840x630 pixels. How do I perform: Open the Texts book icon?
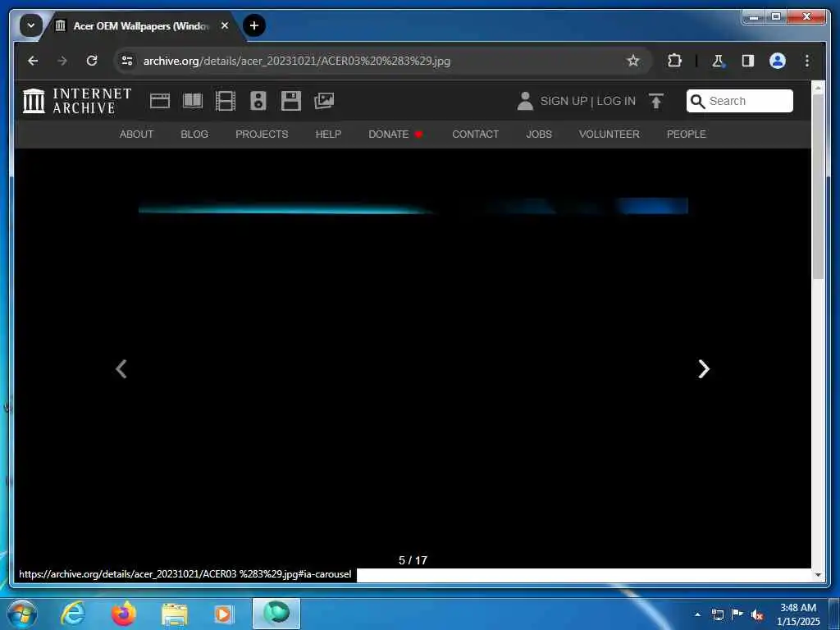point(193,101)
